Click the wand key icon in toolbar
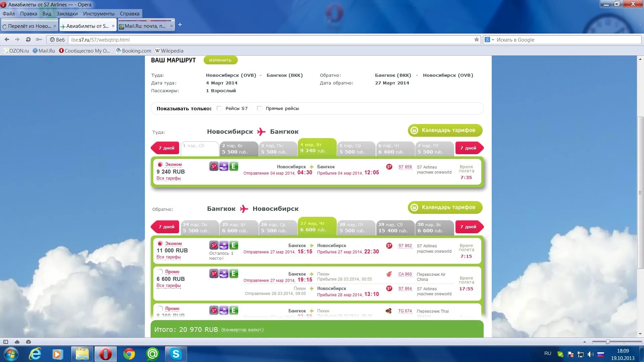The image size is (644, 362). click(39, 40)
